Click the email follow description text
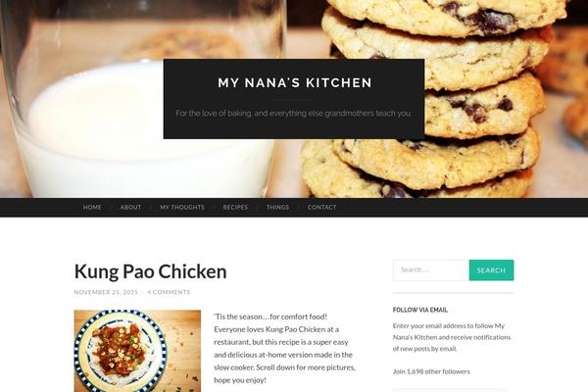Screen dimensions: 588x392 point(452,337)
